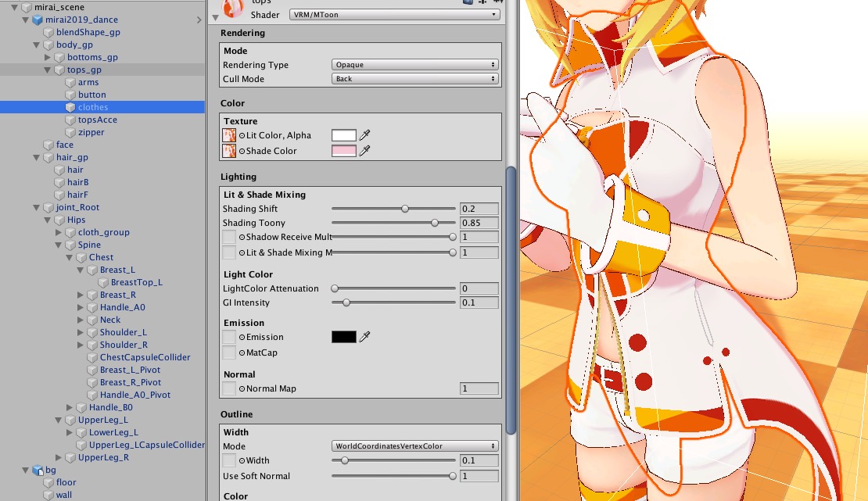Select wall object under bg
This screenshot has width=868, height=501.
tap(64, 495)
